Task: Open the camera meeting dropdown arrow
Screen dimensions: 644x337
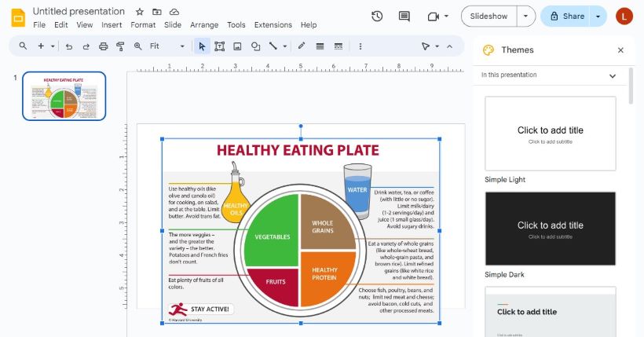Action: [446, 16]
